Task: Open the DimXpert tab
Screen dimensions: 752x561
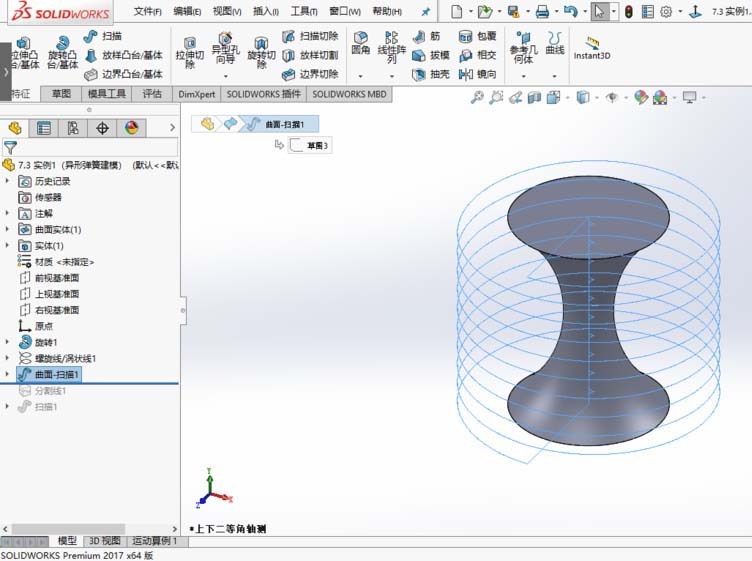Action: tap(197, 94)
